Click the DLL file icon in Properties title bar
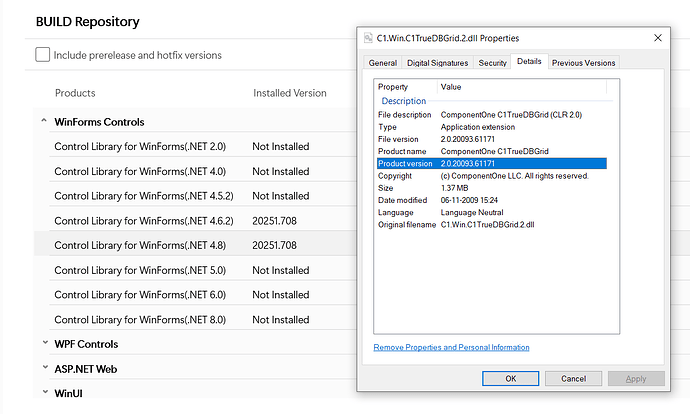The height and width of the screenshot is (414, 690). [x=368, y=38]
